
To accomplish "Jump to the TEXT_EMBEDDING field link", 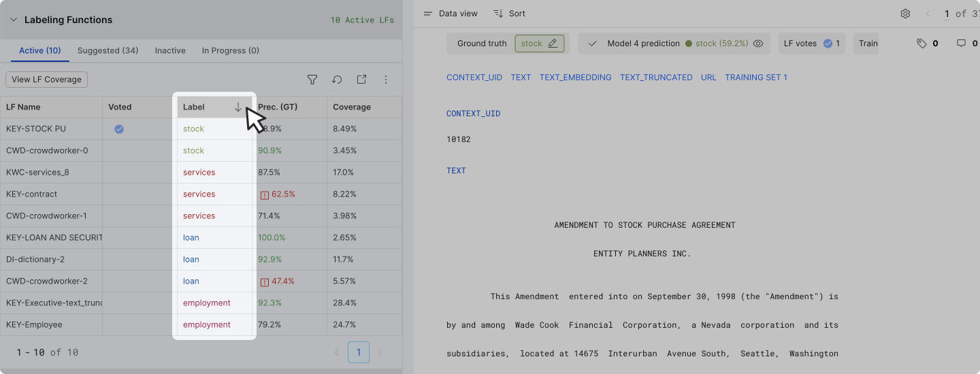I will click(575, 78).
